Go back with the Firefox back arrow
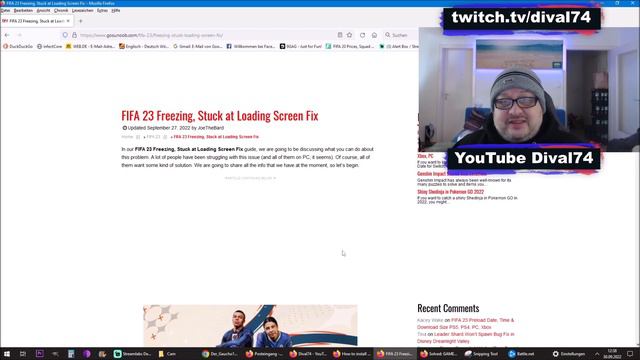The width and height of the screenshot is (640, 360). pos(7,35)
